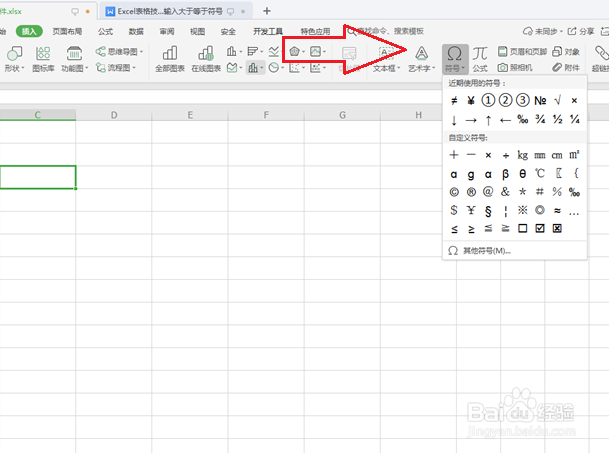Screen dimensions: 610x453
Task: Open the 照相机 camera tool
Action: (515, 68)
